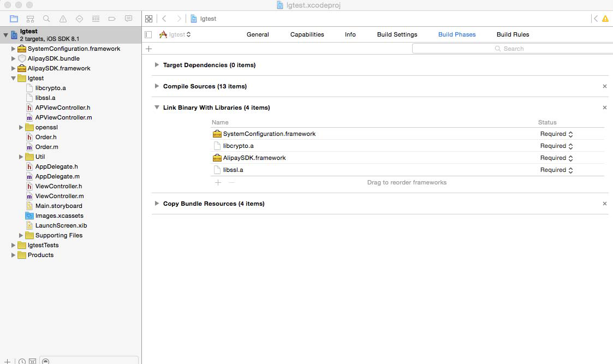Image resolution: width=613 pixels, height=364 pixels.
Task: Click the related items grid icon
Action: 148,19
